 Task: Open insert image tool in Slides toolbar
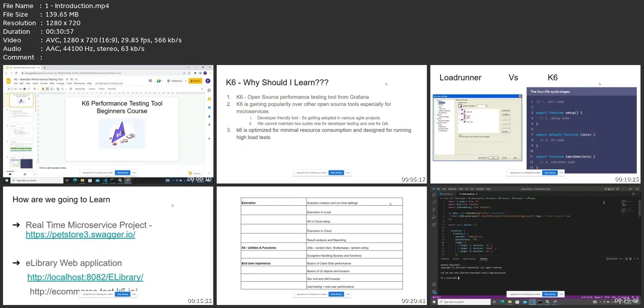coord(51,89)
